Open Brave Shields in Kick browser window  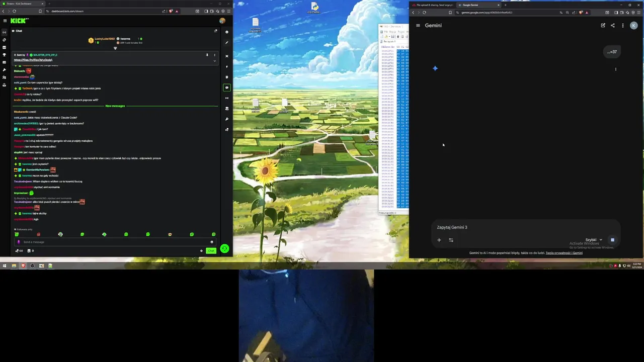coord(171,11)
